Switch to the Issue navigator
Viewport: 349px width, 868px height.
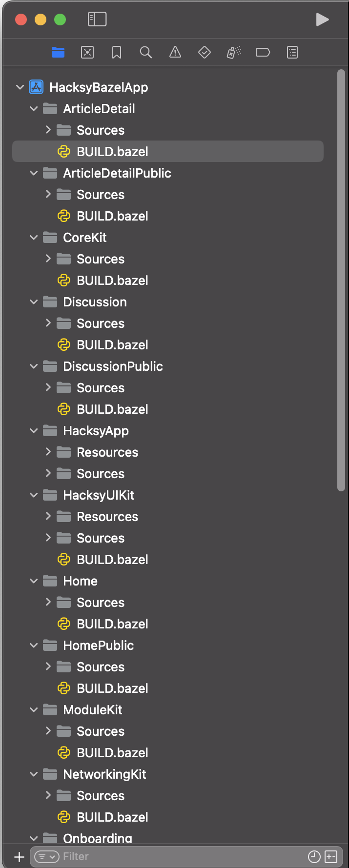175,52
